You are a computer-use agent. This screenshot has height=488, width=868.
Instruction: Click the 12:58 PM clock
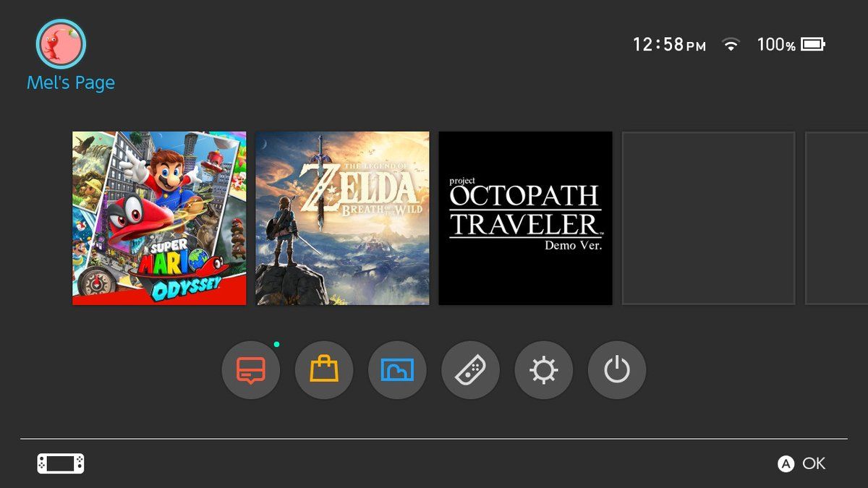tap(669, 45)
